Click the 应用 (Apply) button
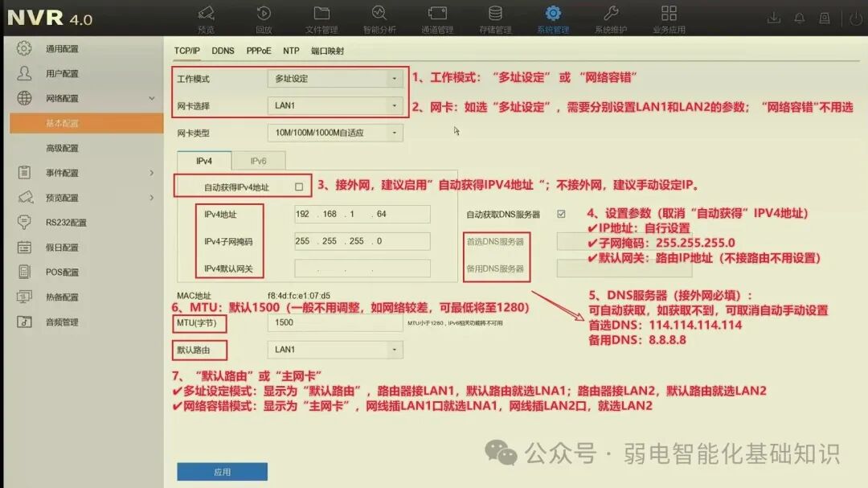 coord(222,471)
